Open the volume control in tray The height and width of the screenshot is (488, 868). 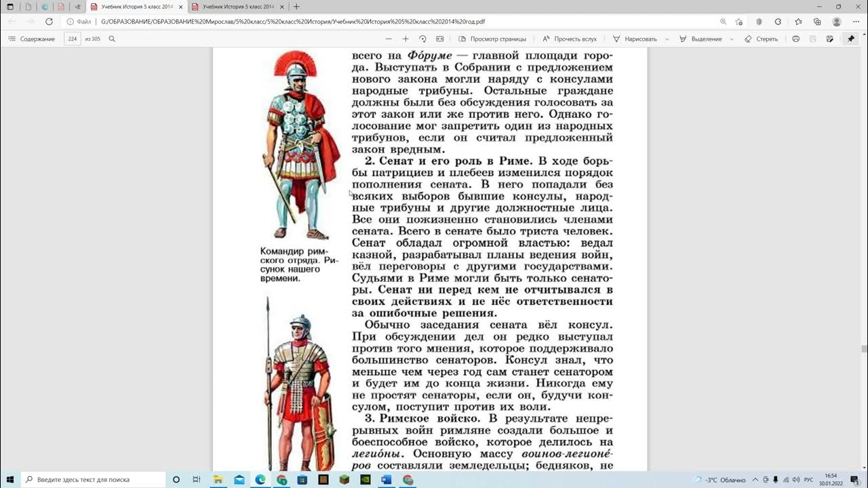tap(795, 479)
